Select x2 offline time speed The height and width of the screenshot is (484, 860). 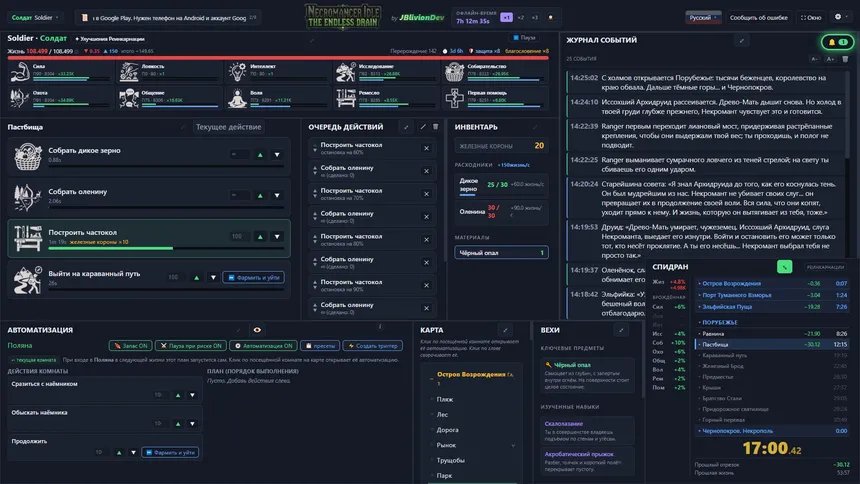pyautogui.click(x=520, y=18)
